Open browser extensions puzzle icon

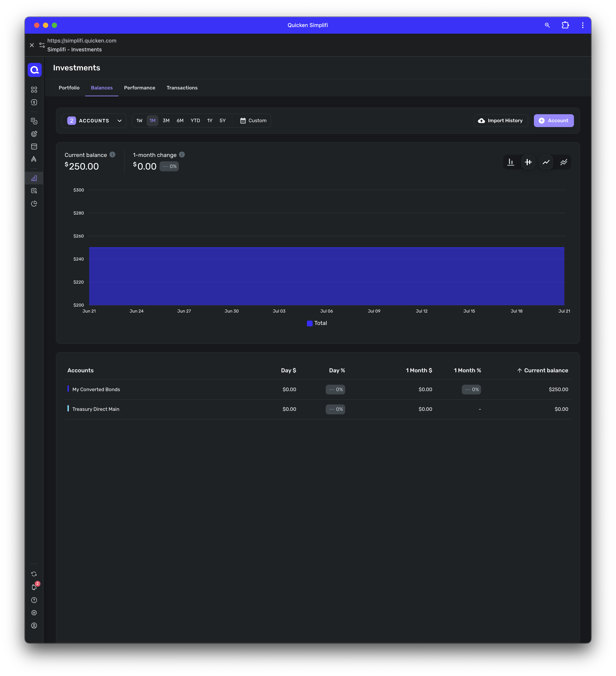[x=565, y=25]
